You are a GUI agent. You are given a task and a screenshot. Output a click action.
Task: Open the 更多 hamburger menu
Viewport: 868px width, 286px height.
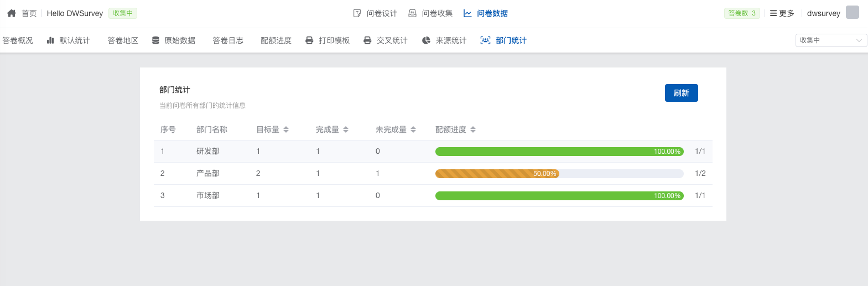pos(773,13)
